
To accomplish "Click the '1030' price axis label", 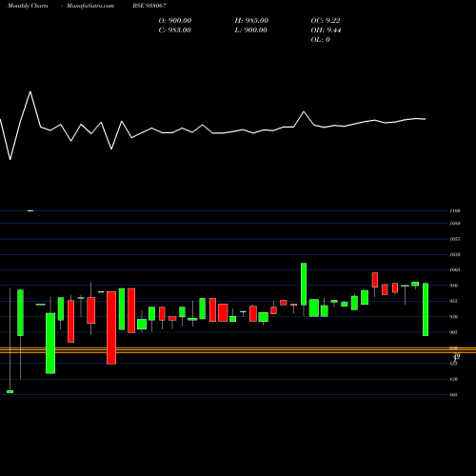I will click(455, 254).
